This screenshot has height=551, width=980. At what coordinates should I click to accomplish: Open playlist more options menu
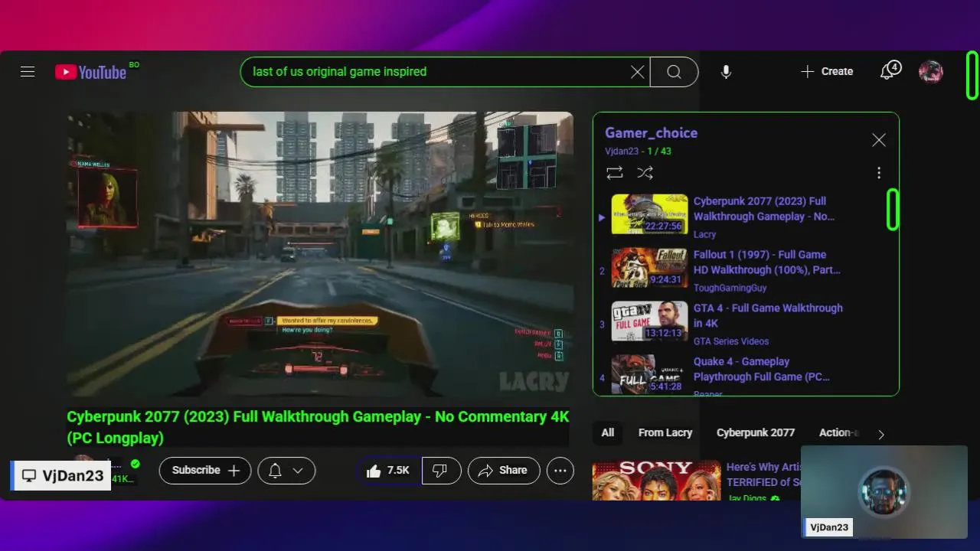click(879, 173)
